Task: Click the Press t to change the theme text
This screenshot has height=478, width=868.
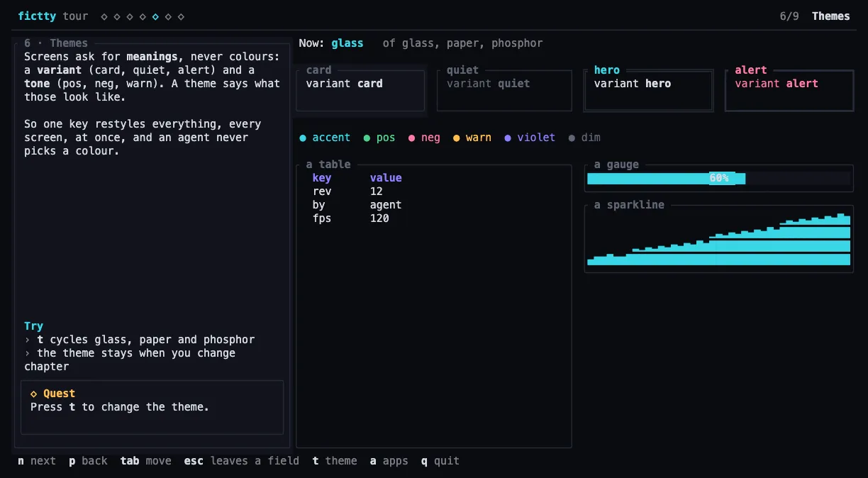Action: click(x=120, y=407)
